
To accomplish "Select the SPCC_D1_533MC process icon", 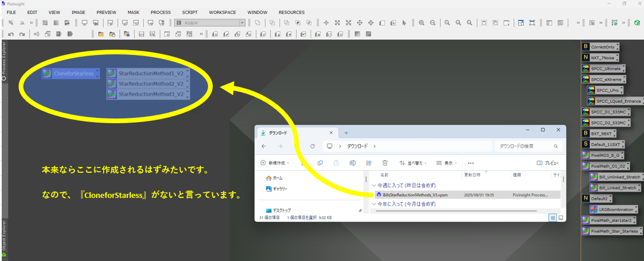I will [605, 112].
